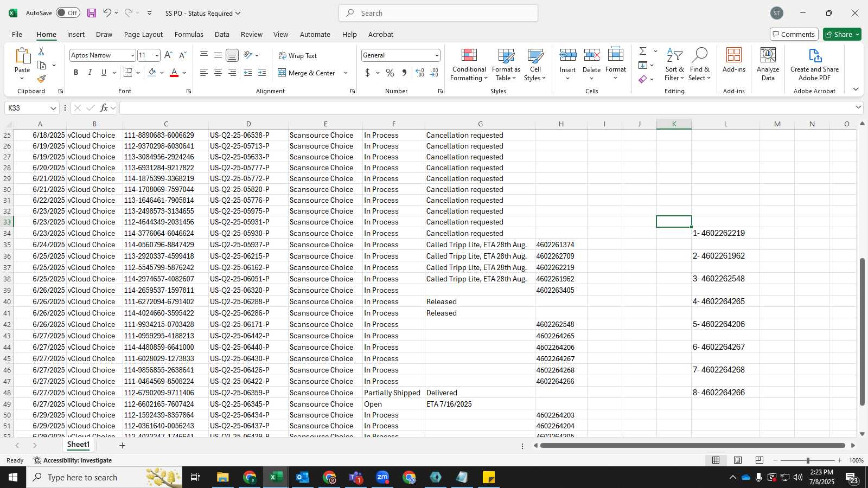The width and height of the screenshot is (868, 488).
Task: Click the Undo arrow icon
Action: pyautogui.click(x=107, y=12)
